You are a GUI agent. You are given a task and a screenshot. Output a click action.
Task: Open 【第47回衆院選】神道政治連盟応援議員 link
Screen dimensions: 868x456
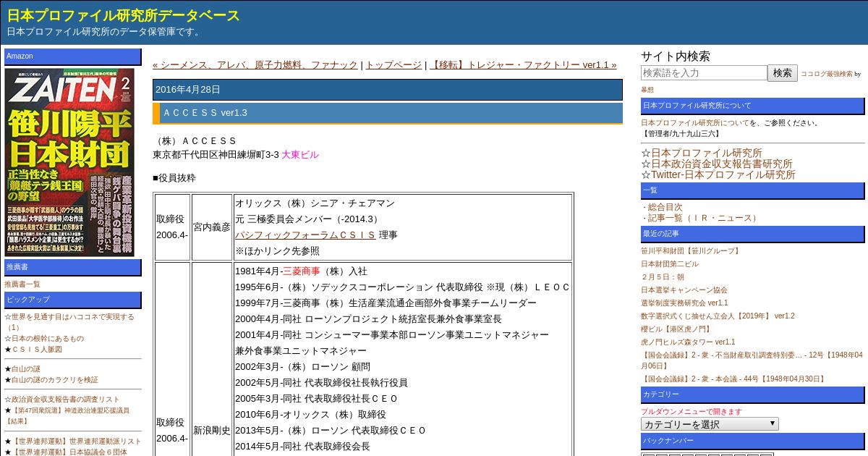click(x=67, y=415)
